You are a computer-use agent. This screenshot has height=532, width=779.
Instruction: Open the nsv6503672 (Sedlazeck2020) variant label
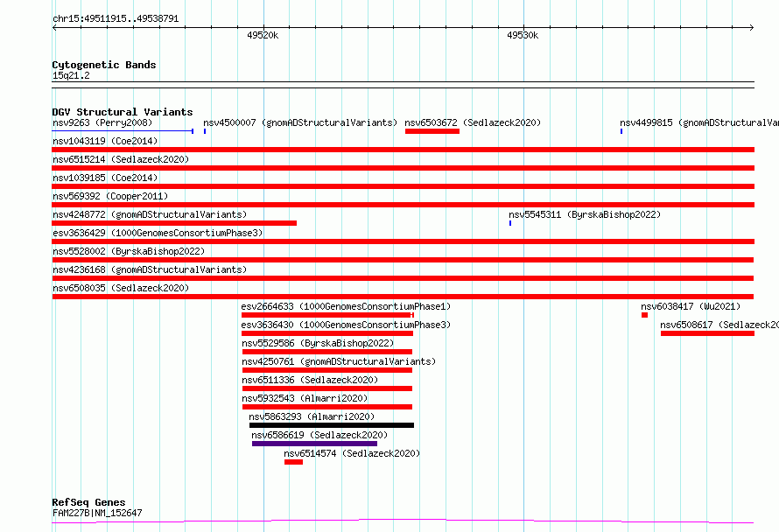473,122
